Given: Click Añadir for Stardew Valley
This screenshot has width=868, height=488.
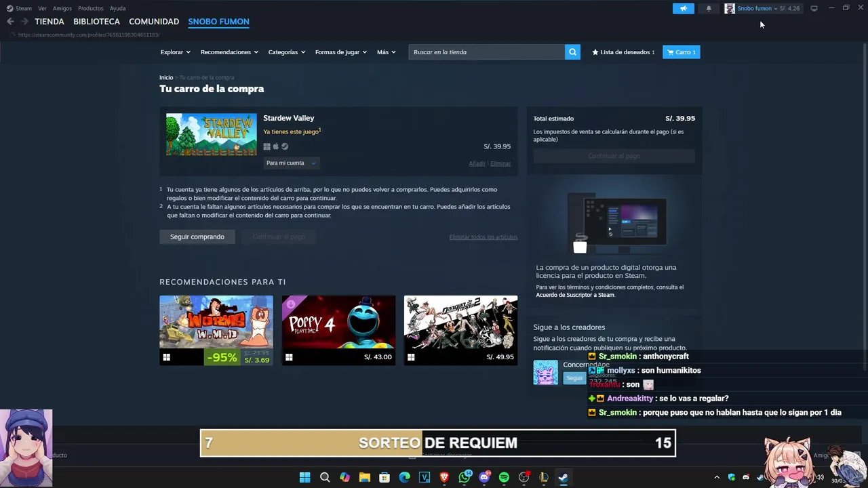Looking at the screenshot, I should [x=477, y=163].
